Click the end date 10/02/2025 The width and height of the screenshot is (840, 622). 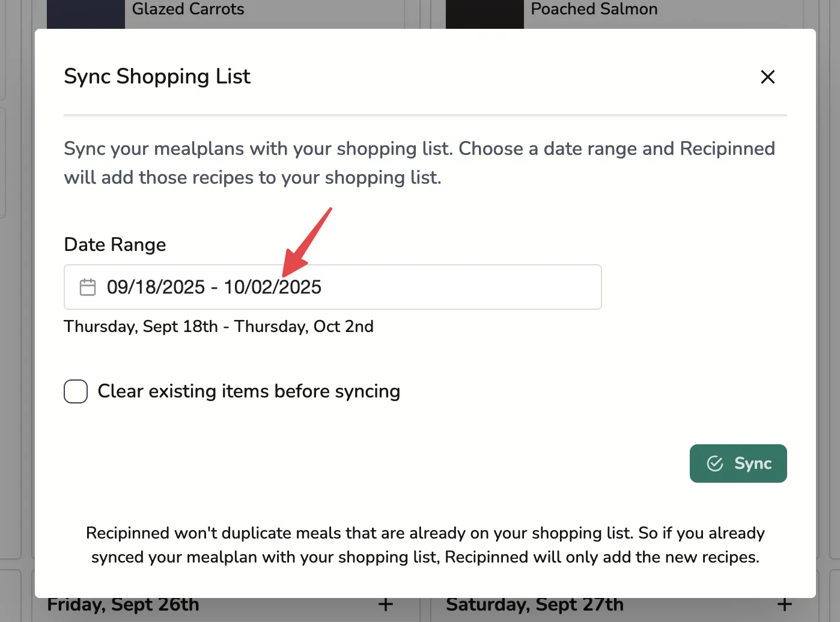(272, 287)
